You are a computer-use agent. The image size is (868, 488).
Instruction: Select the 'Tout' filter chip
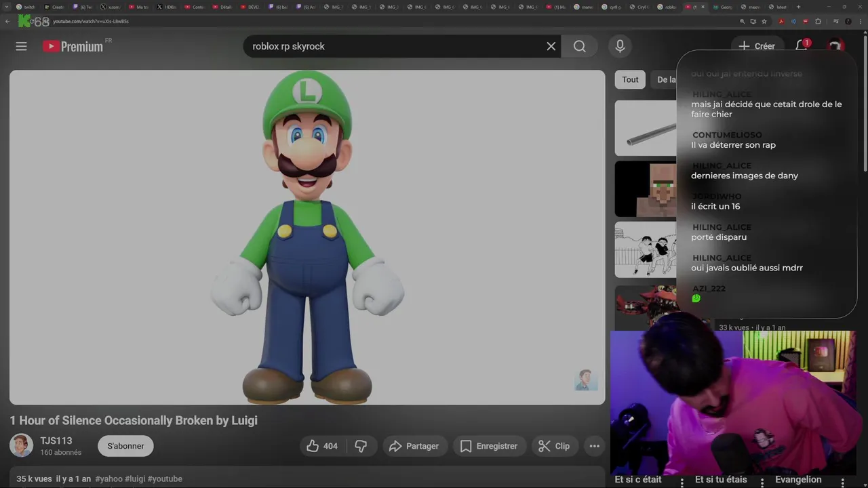coord(630,79)
